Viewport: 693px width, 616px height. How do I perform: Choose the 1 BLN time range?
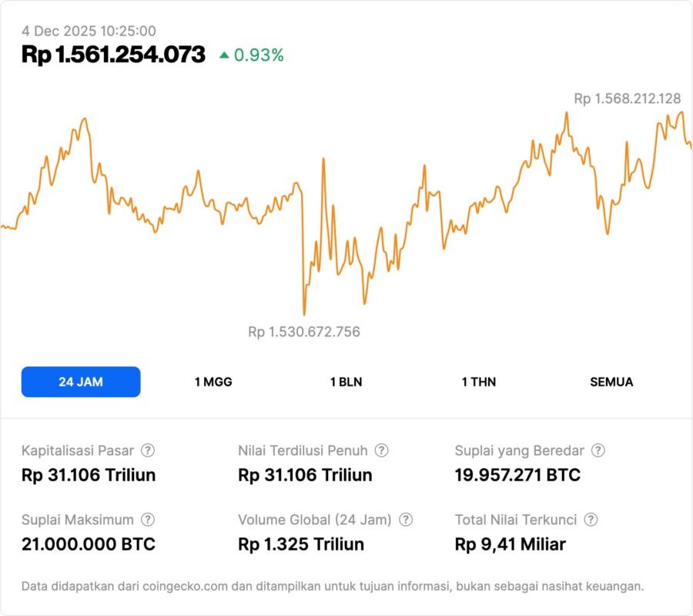346,382
